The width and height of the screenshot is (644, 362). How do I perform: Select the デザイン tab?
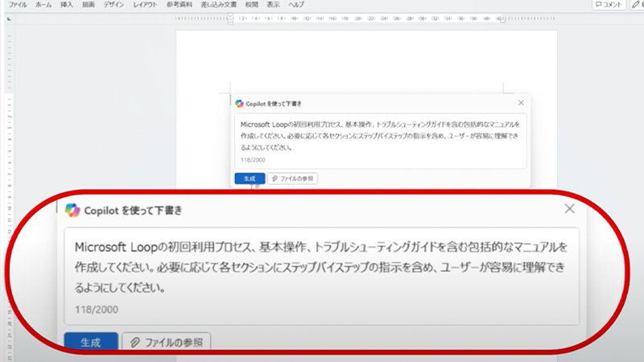(x=114, y=5)
